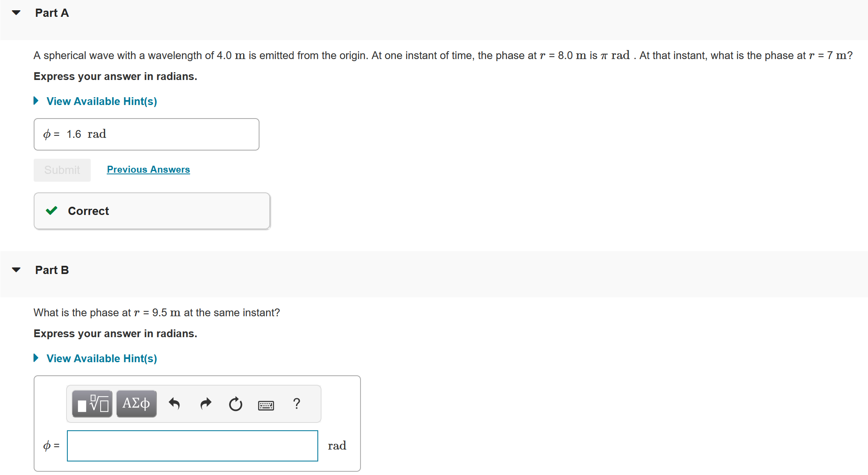The image size is (868, 475).
Task: Open the keyboard shortcuts icon in equation toolbar
Action: point(266,405)
